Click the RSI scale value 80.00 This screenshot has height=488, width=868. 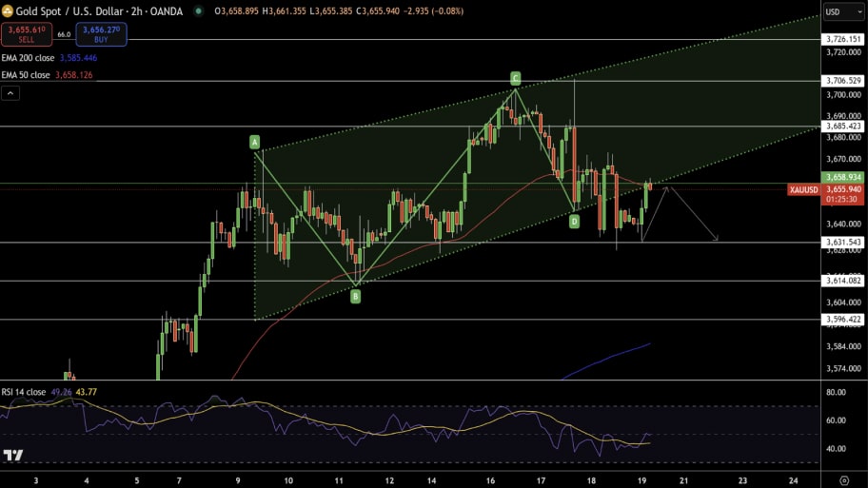coord(836,392)
